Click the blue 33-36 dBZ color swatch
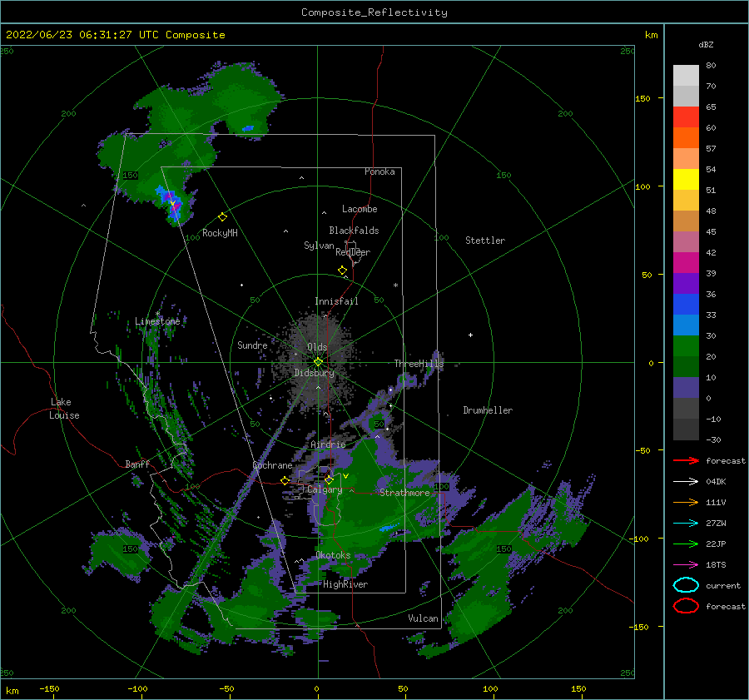Screen dimensions: 749x700 [x=686, y=305]
